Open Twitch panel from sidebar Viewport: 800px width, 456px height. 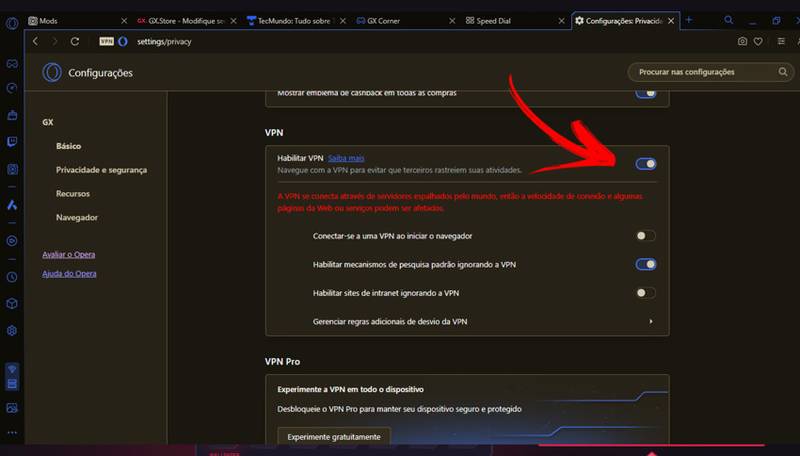(12, 142)
